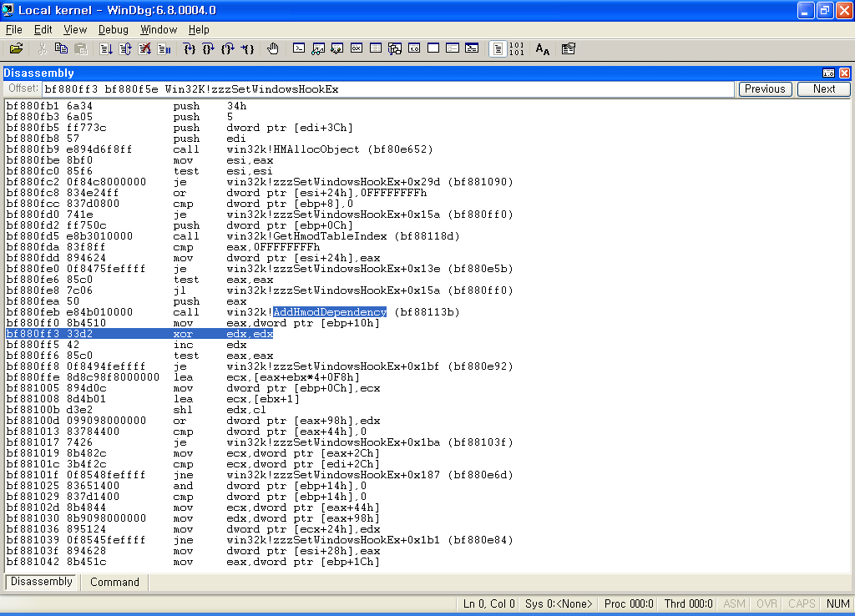Click the Offset input field
This screenshot has height=616, width=855.
(387, 89)
